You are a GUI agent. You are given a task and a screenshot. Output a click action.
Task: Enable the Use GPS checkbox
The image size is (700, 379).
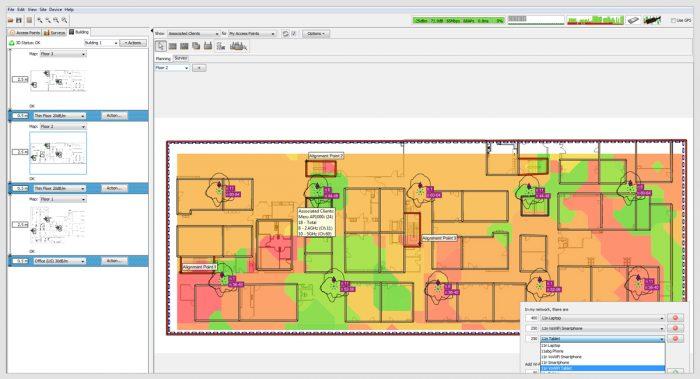point(673,21)
